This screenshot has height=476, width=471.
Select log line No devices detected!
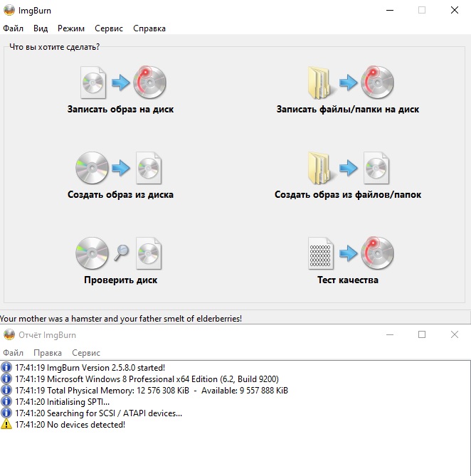click(70, 424)
